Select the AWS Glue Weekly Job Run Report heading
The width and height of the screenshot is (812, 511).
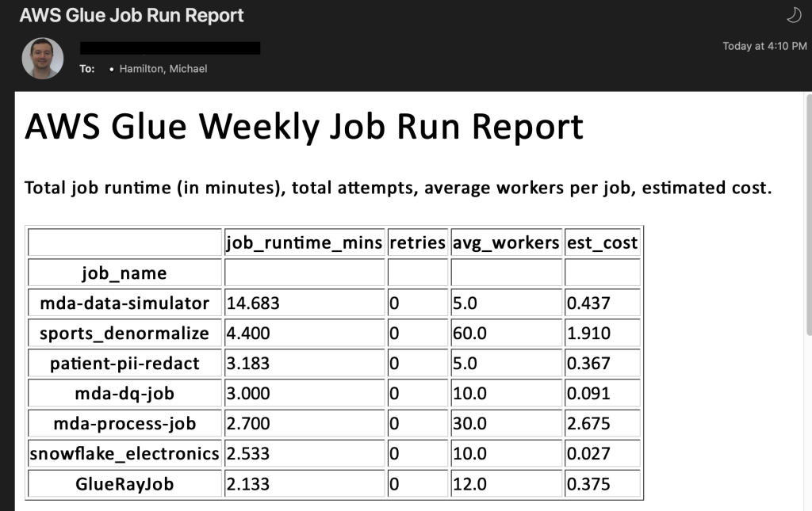[304, 125]
